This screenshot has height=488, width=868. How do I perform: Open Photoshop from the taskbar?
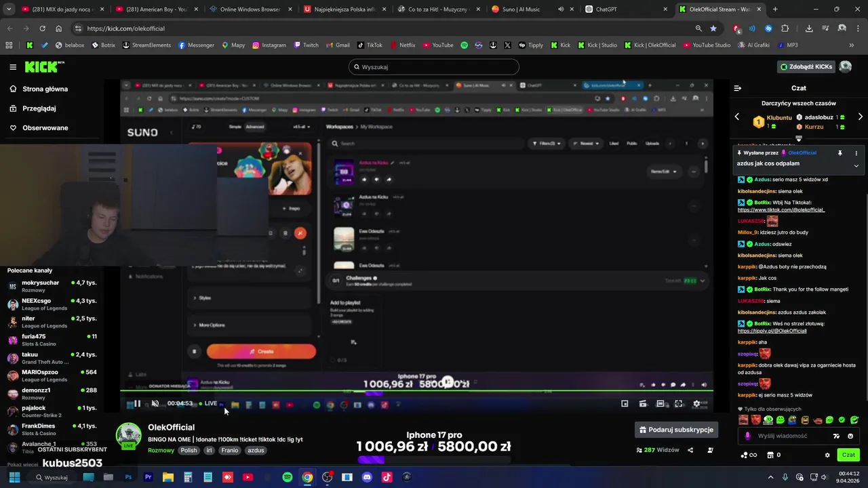click(x=128, y=477)
